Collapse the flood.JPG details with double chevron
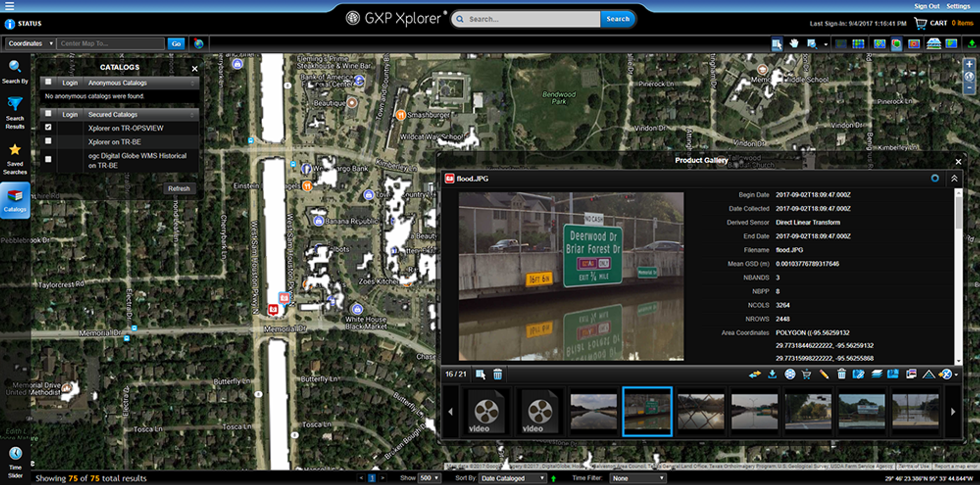The width and height of the screenshot is (980, 485). pos(954,178)
